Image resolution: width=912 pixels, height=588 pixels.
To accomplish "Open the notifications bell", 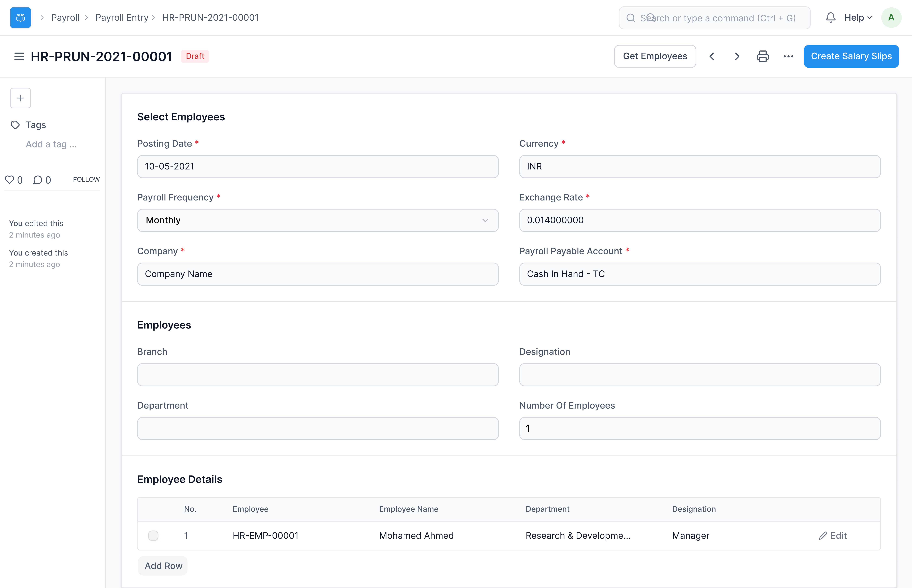I will (831, 17).
